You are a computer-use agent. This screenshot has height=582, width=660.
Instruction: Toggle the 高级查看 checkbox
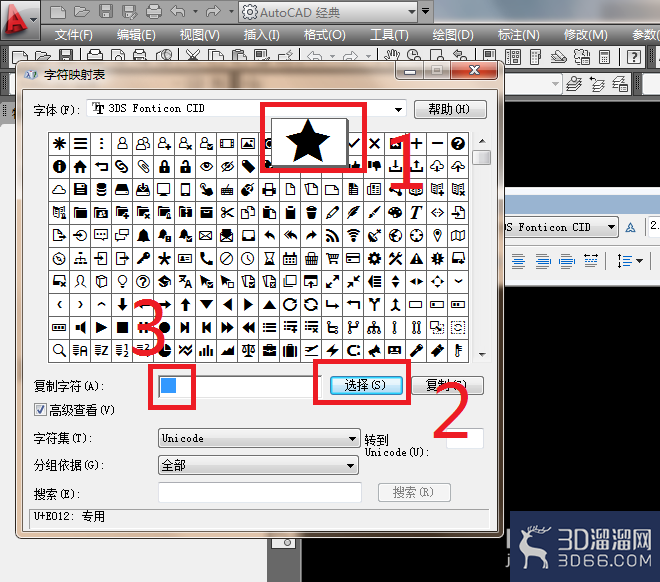pyautogui.click(x=40, y=409)
